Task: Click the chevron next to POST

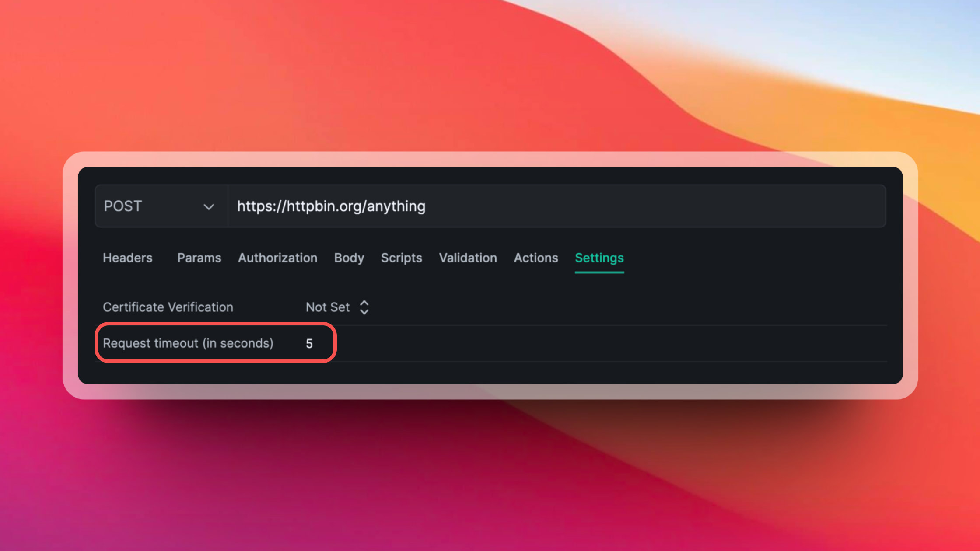Action: click(209, 206)
